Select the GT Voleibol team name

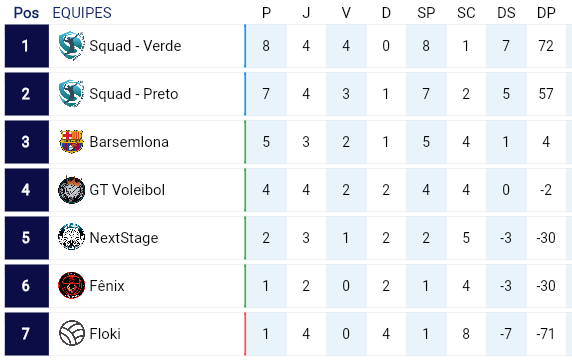[127, 190]
